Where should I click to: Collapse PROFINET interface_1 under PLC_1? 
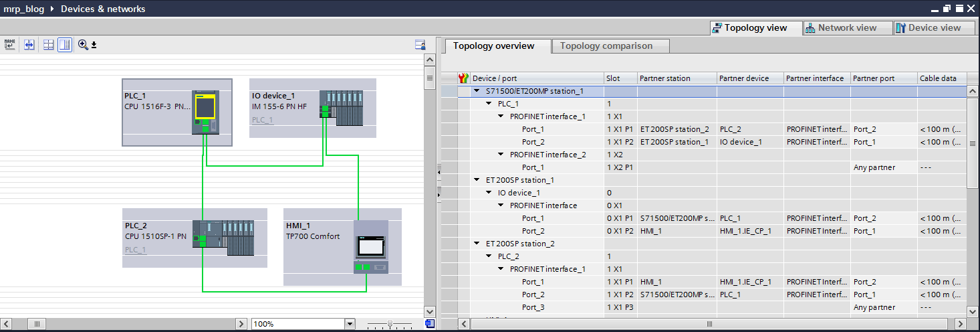pos(501,116)
